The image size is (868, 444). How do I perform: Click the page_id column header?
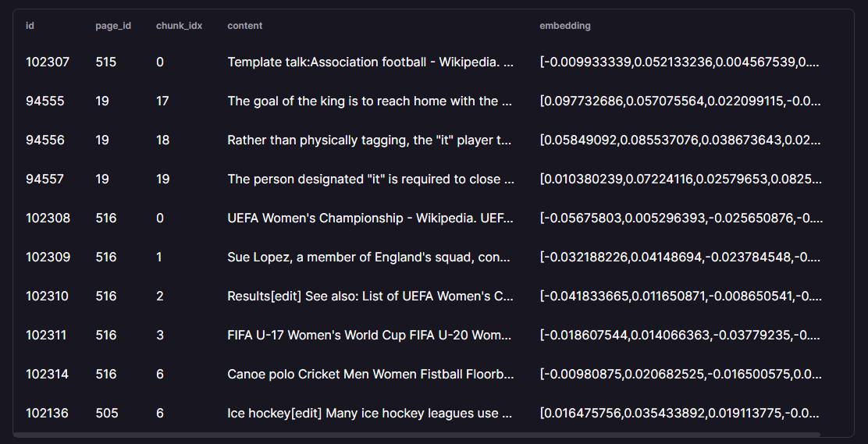(113, 26)
